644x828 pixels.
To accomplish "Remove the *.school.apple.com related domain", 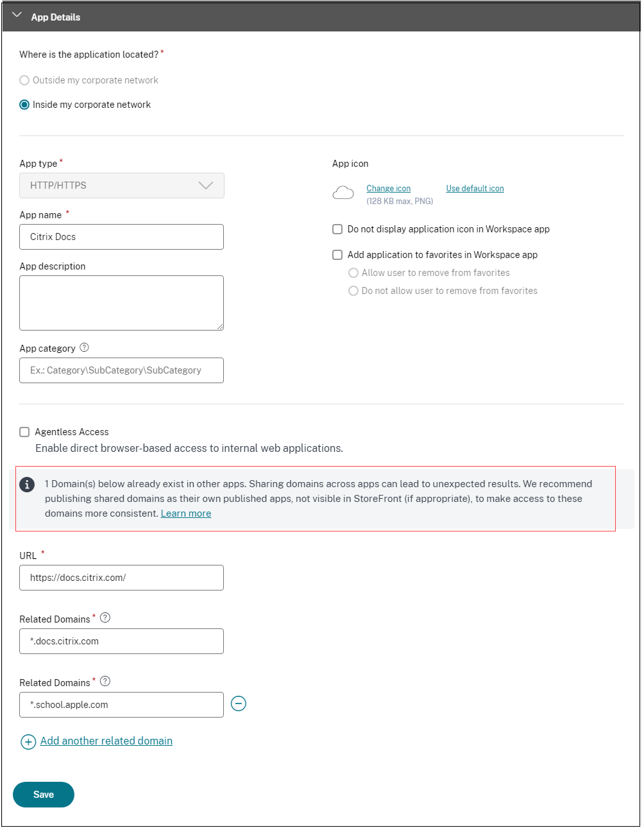I will click(x=239, y=704).
